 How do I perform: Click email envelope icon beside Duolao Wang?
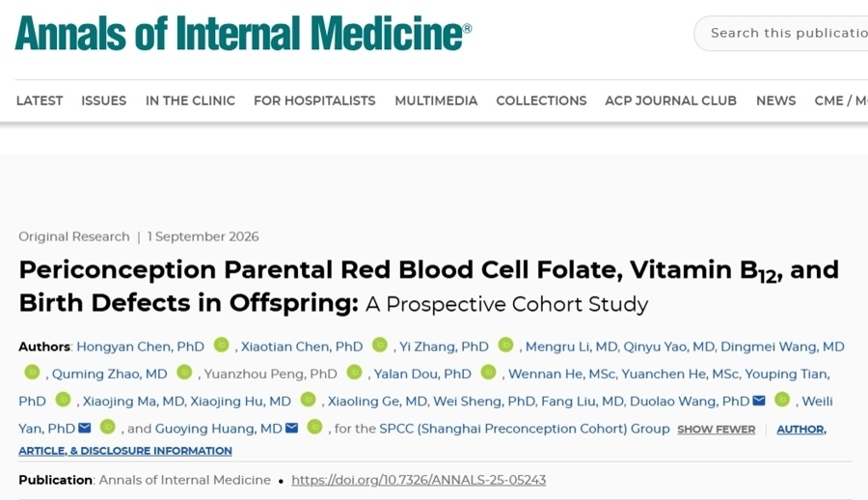[759, 401]
